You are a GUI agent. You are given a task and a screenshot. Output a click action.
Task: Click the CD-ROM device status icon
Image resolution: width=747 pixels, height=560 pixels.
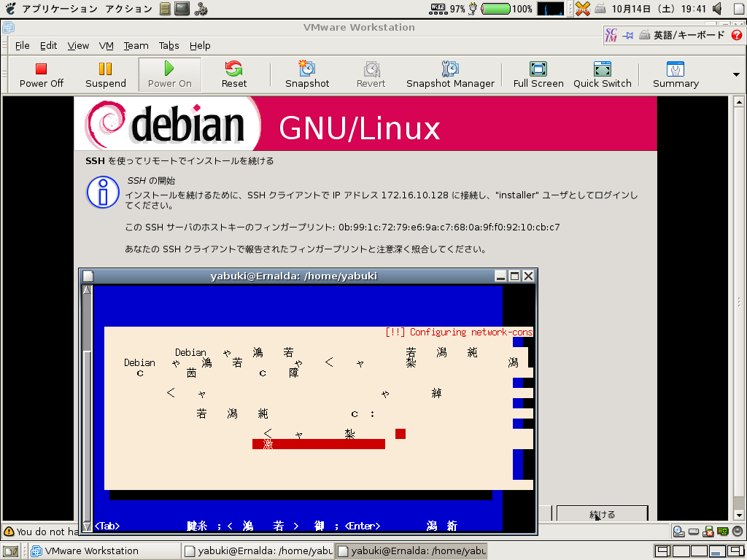click(x=679, y=532)
